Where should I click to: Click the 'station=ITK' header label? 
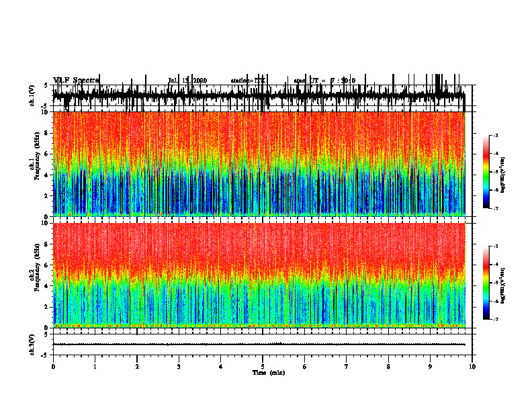(248, 81)
